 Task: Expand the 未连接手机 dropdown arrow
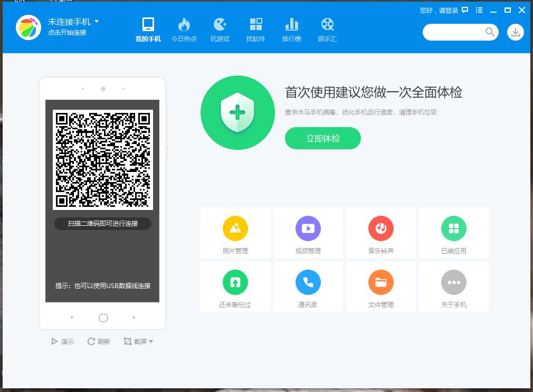tap(97, 22)
